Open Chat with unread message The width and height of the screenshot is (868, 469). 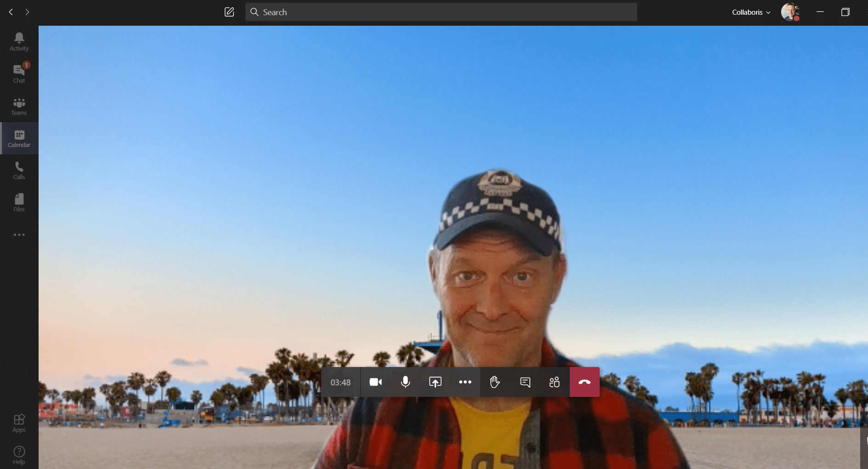[19, 74]
